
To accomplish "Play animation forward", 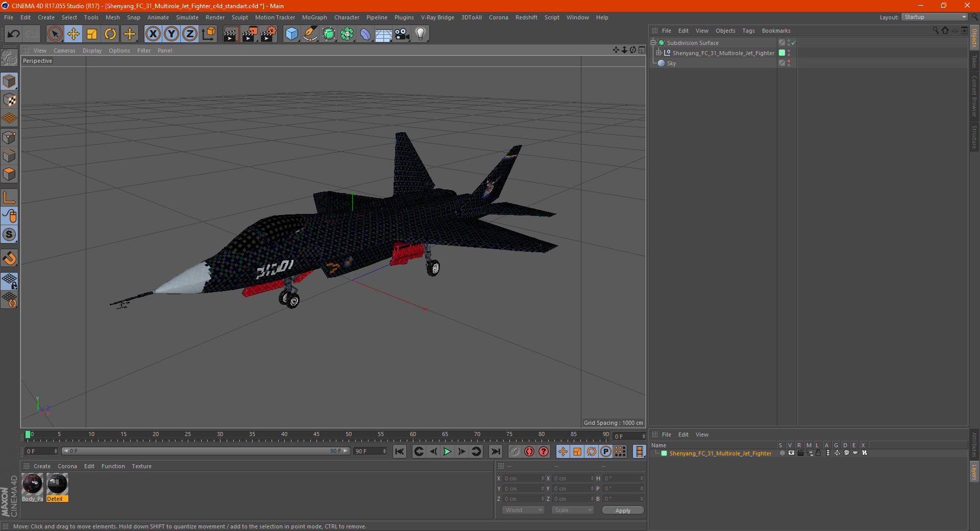I will pos(447,451).
